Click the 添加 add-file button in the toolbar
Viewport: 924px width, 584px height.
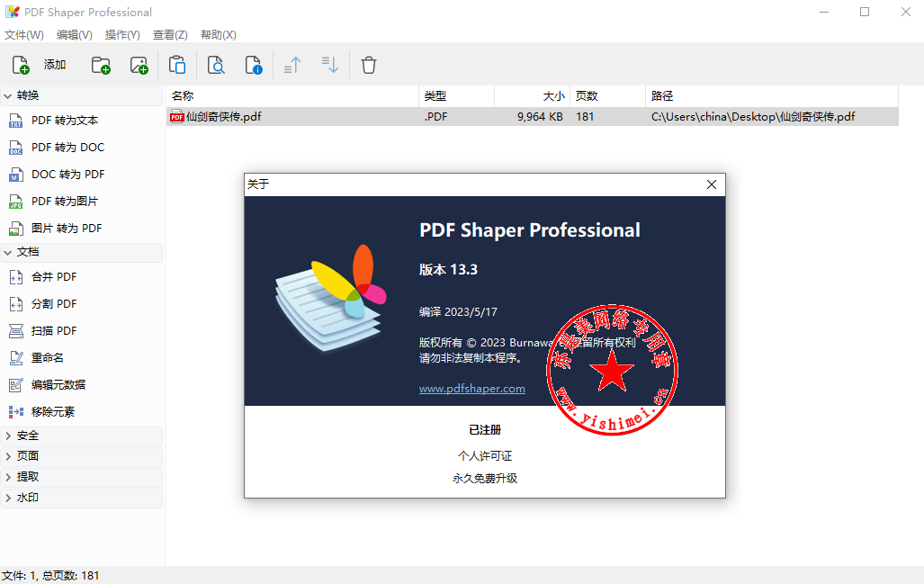(x=39, y=65)
